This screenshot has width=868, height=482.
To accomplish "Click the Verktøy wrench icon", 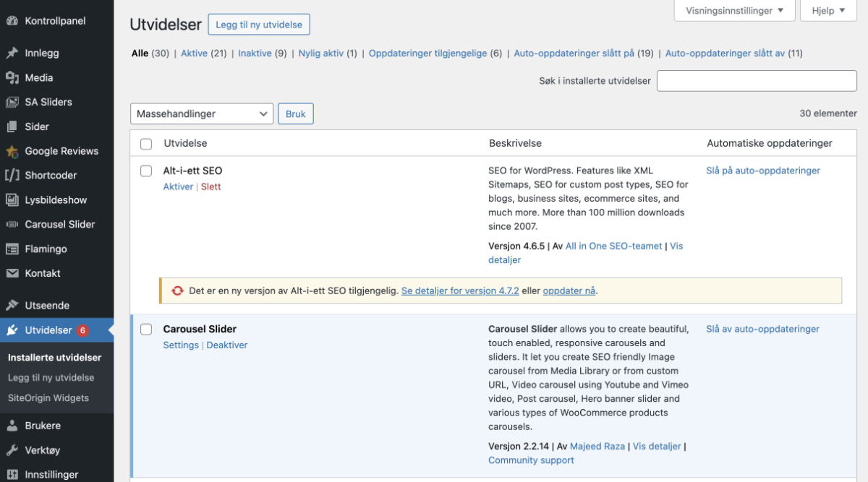I will click(12, 450).
